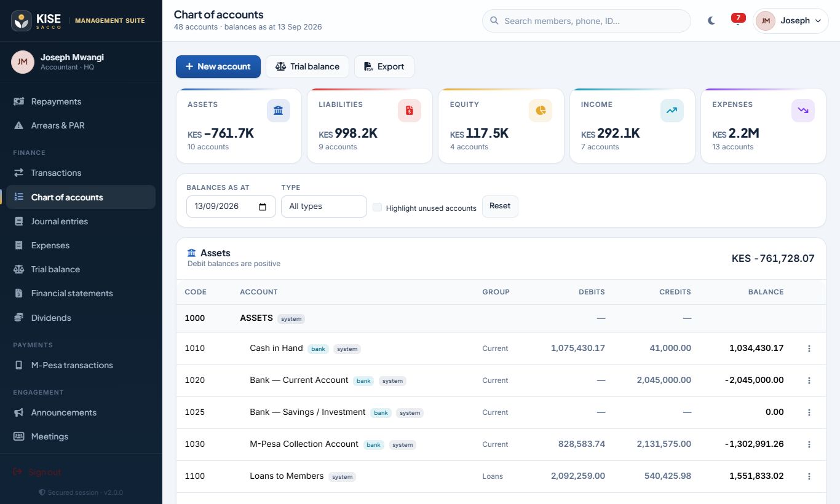The image size is (840, 504).
Task: Click the Repayments sidebar icon
Action: 19,101
